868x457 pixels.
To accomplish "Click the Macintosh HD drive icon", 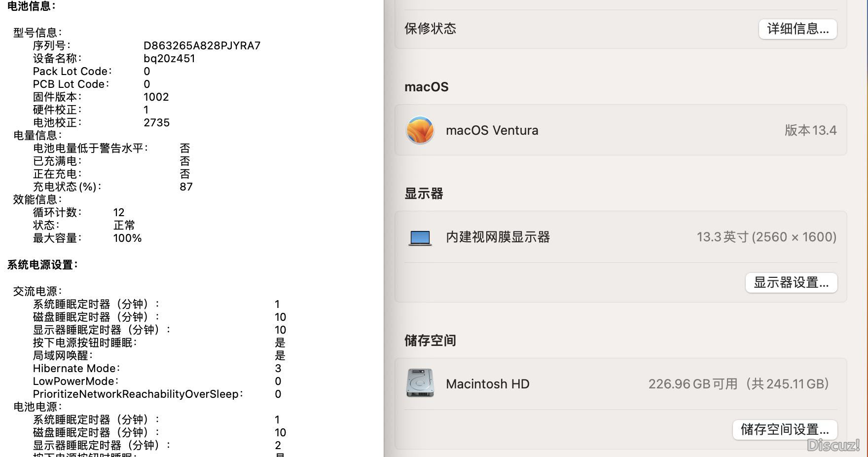I will coord(420,383).
